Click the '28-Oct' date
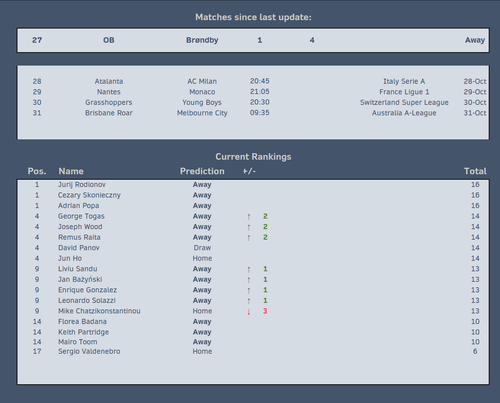This screenshot has width=500, height=403. click(x=475, y=81)
